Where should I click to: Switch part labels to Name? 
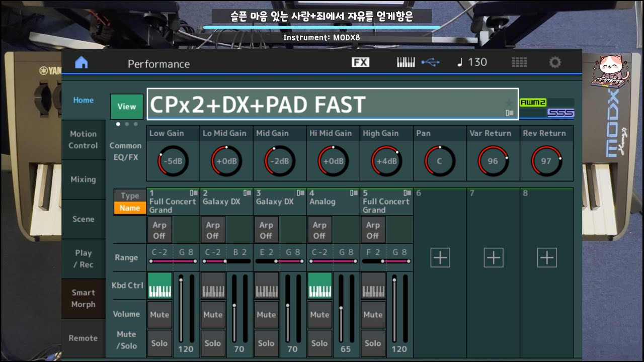pos(130,208)
